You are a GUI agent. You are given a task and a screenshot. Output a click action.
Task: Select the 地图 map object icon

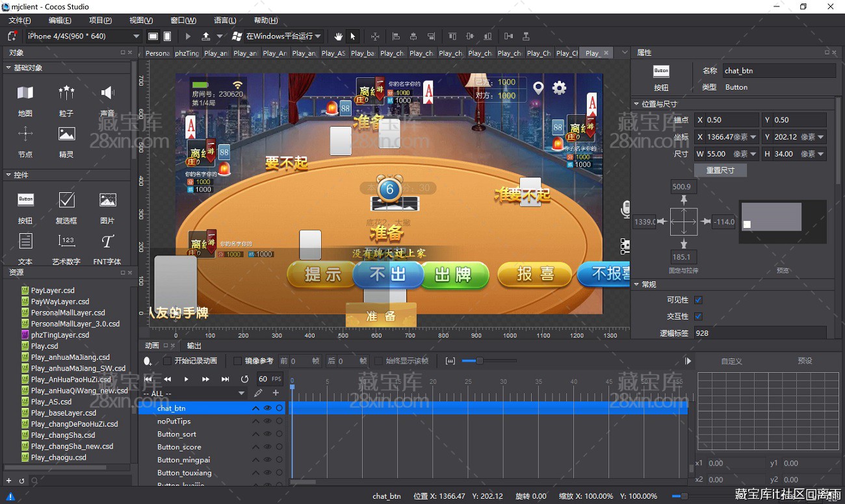pos(25,93)
